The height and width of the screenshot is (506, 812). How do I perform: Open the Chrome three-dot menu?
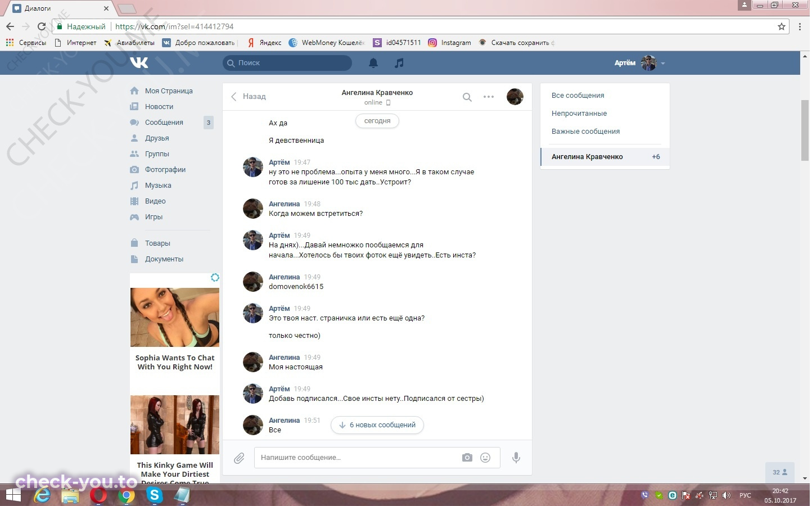[800, 26]
